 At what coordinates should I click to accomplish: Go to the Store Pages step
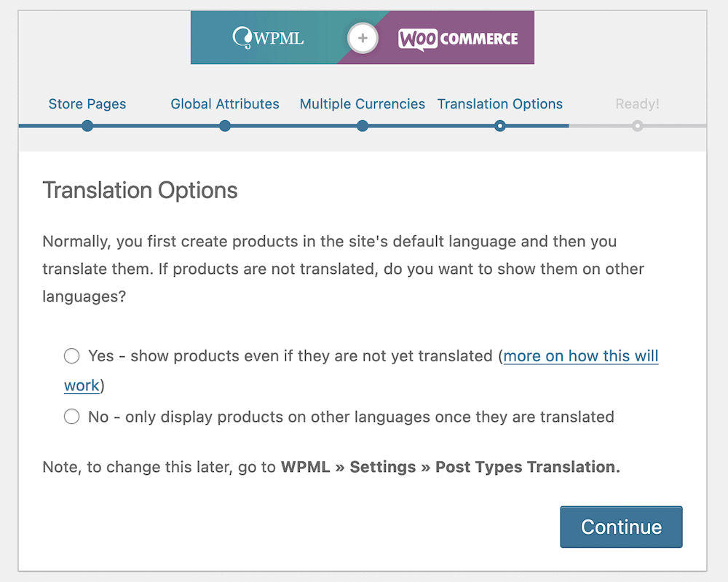click(87, 104)
